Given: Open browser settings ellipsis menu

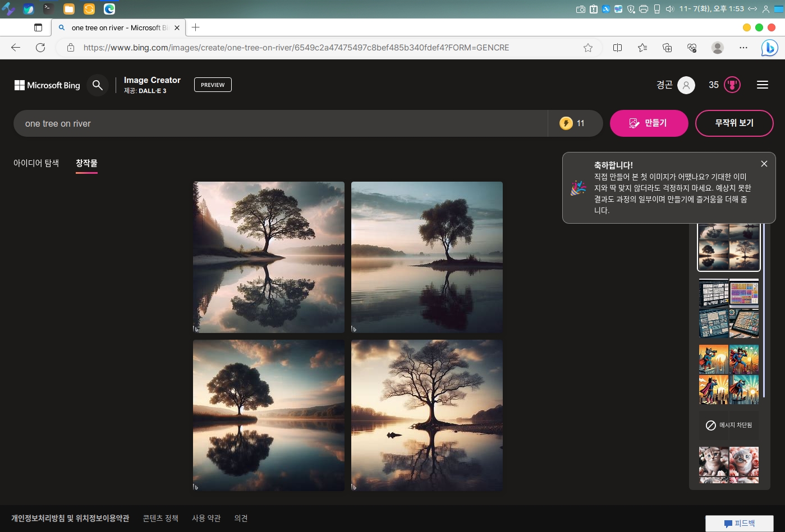Looking at the screenshot, I should (743, 48).
